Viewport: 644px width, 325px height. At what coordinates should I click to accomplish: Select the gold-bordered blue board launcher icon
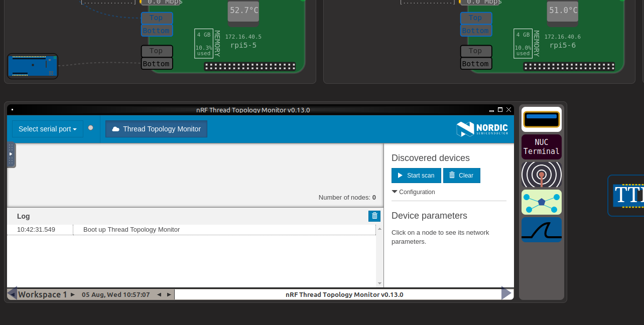pyautogui.click(x=541, y=119)
